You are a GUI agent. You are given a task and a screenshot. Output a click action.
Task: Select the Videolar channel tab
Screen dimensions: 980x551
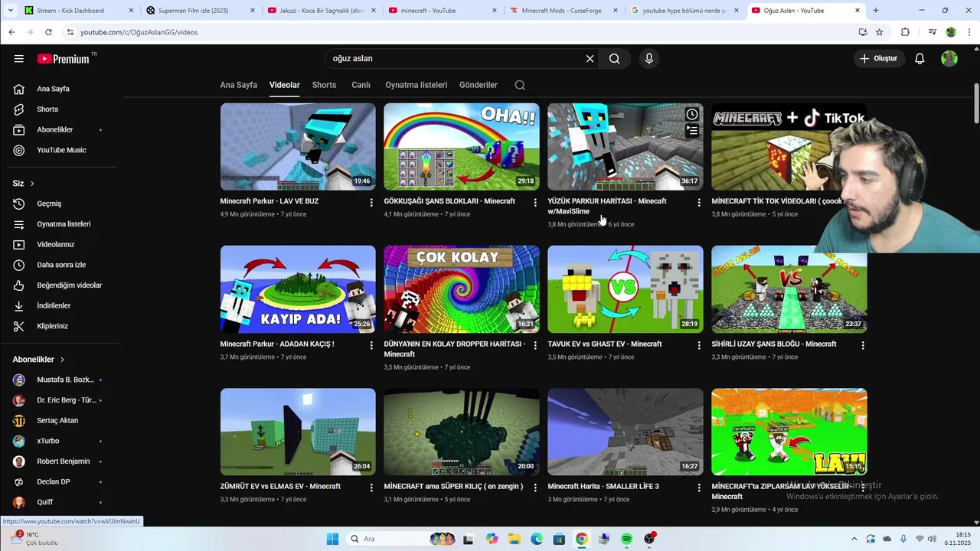click(x=285, y=85)
